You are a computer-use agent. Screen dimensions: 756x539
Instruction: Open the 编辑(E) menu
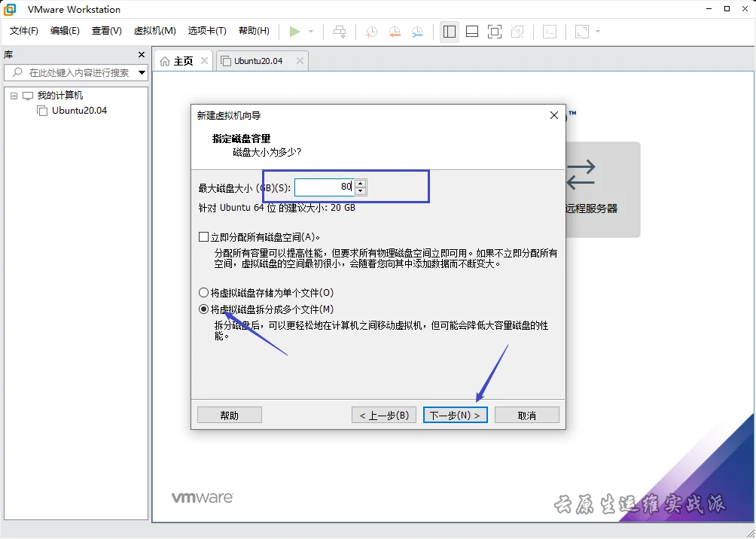tap(65, 31)
